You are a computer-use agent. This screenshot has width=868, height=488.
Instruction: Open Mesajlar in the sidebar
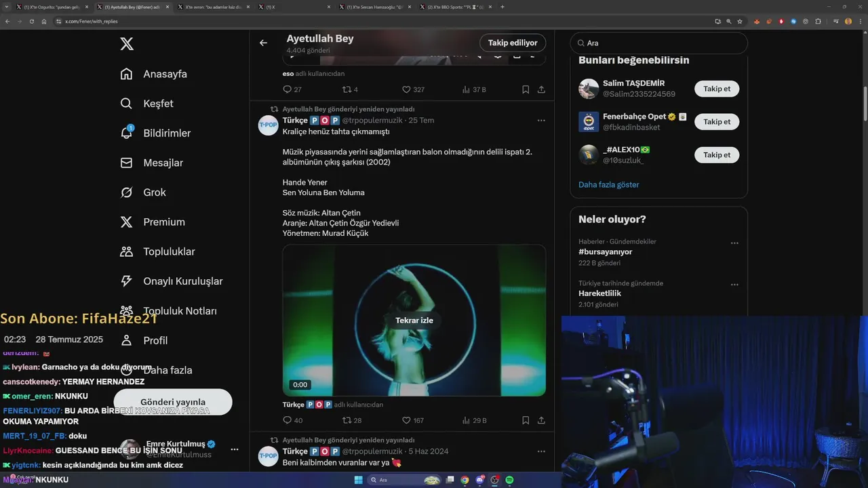point(151,163)
